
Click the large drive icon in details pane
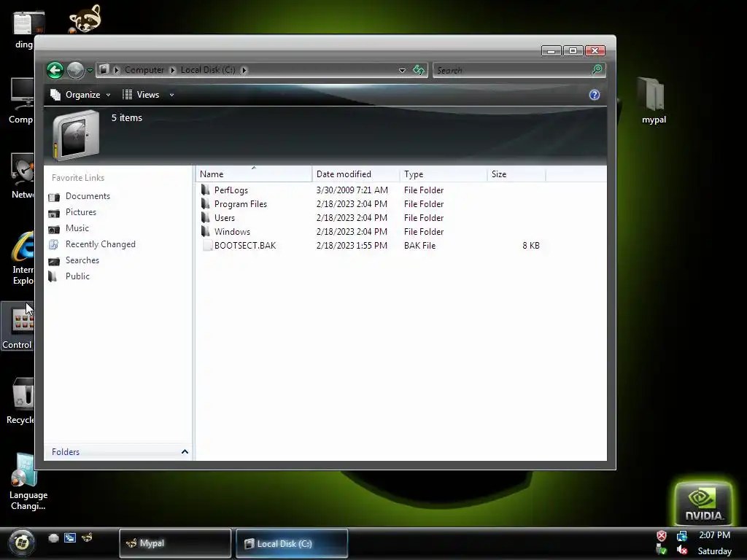76,135
